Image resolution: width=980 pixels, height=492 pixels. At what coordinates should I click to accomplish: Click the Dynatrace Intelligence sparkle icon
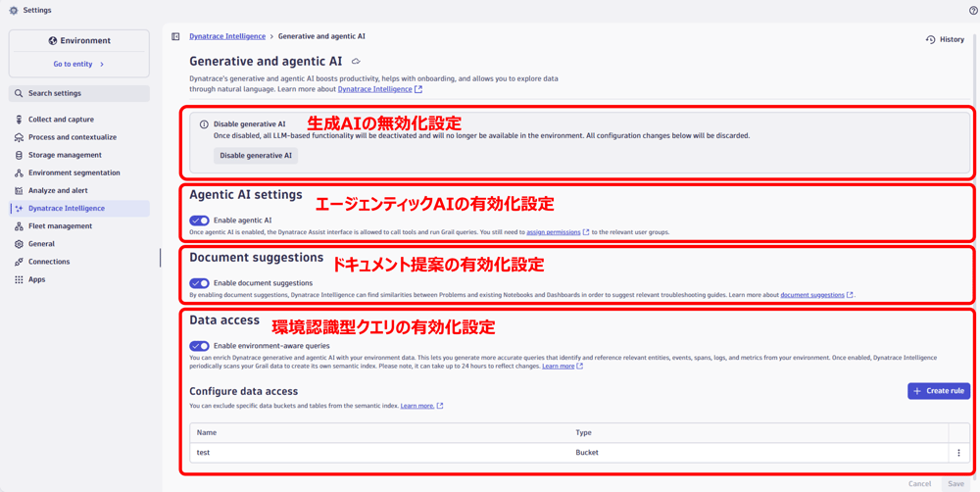click(19, 208)
